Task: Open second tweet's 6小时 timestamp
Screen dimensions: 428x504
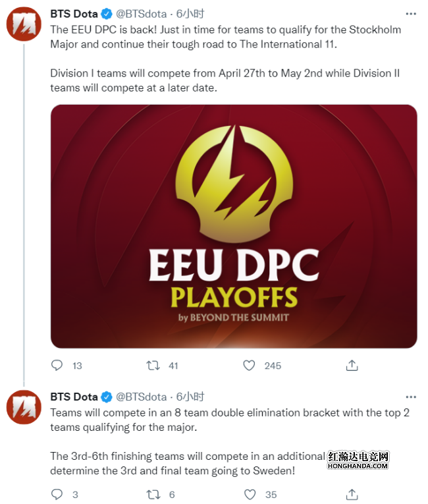Action: (x=190, y=397)
